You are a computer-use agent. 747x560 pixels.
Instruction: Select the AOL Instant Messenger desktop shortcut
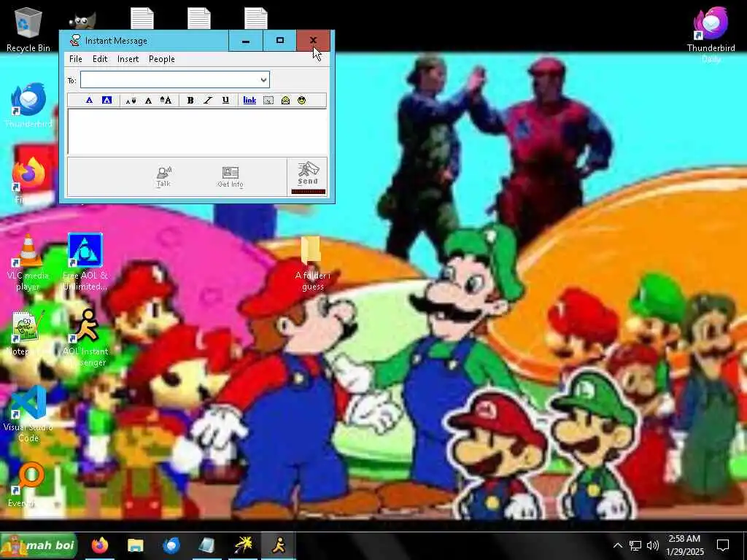(85, 338)
